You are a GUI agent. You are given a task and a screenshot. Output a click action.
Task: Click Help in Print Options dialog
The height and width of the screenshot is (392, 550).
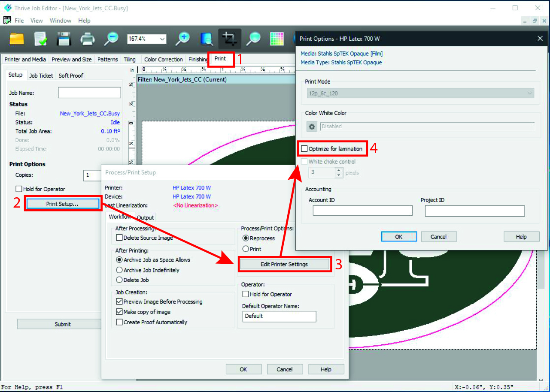coord(521,237)
